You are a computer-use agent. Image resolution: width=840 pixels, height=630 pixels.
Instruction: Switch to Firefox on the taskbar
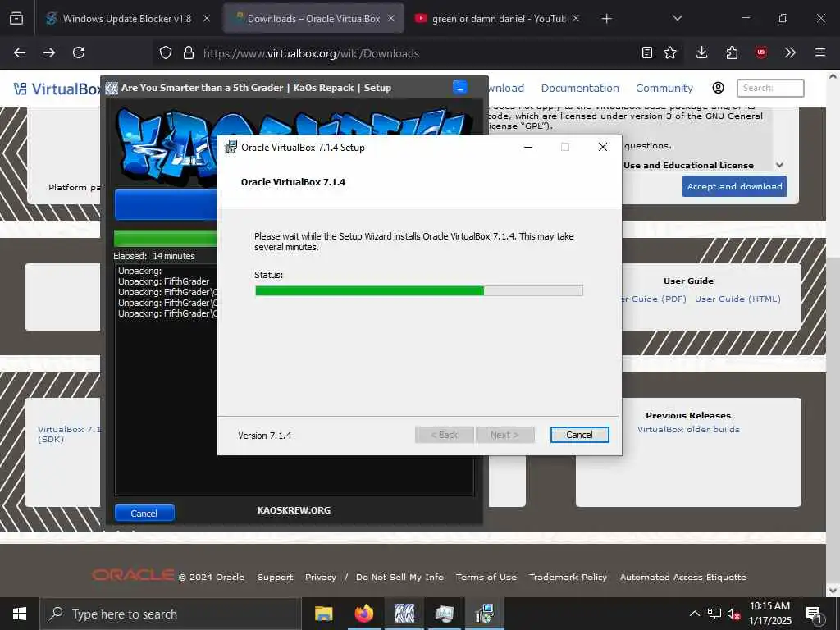click(x=363, y=614)
